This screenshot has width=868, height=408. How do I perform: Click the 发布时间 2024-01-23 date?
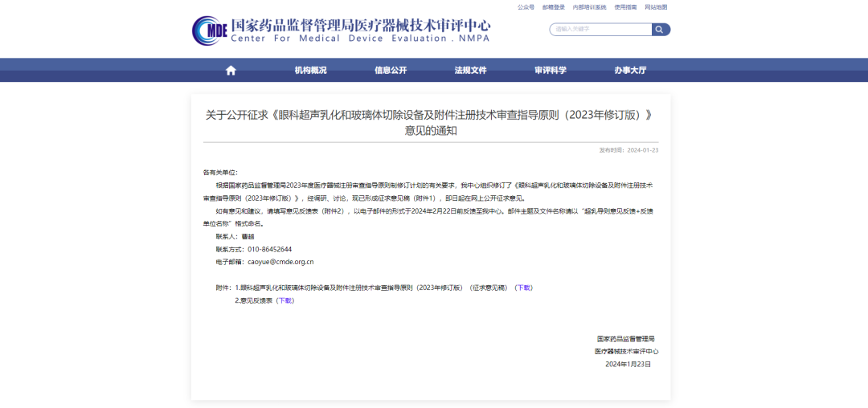click(629, 150)
